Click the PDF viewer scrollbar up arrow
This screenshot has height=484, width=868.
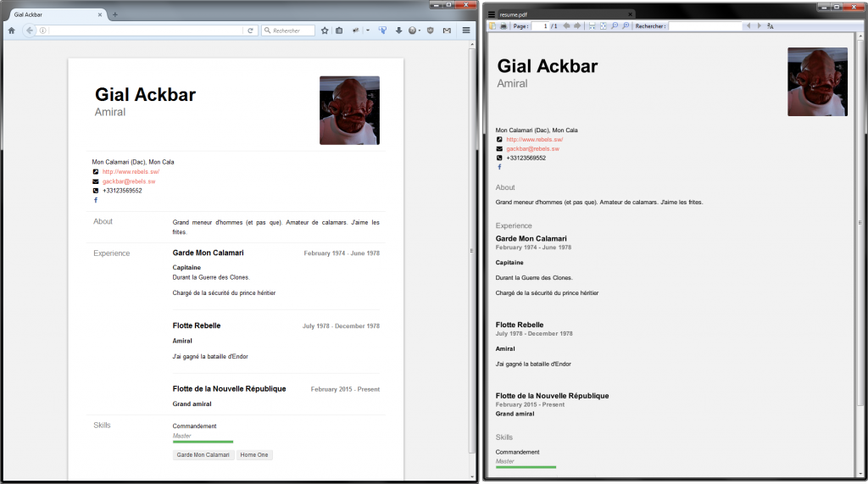pyautogui.click(x=860, y=35)
